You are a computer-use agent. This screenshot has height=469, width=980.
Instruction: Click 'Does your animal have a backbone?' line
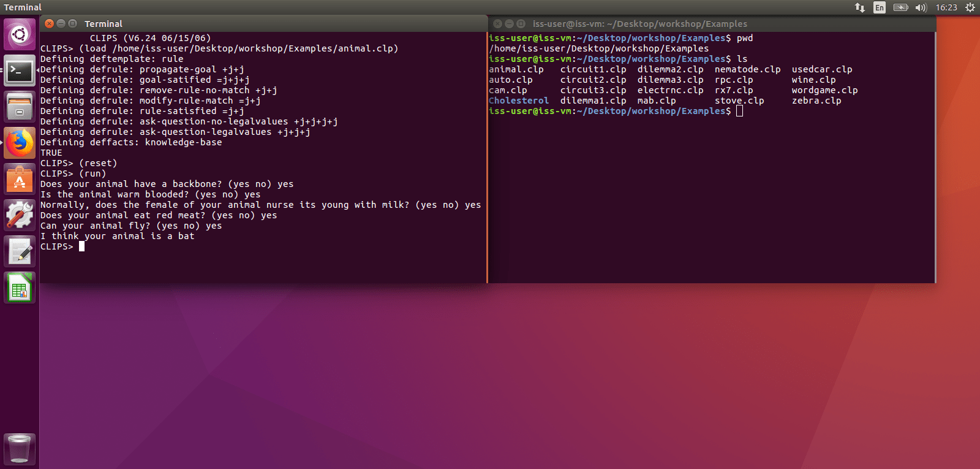(x=167, y=184)
